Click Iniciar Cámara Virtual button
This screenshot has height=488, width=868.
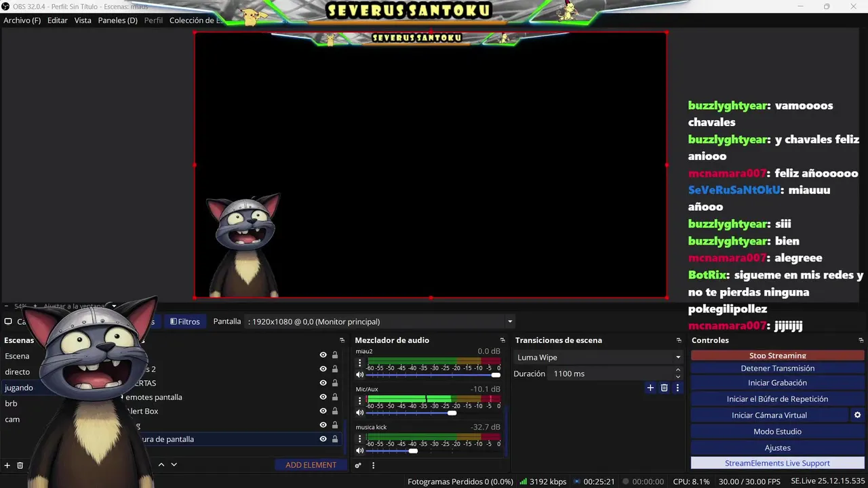(x=769, y=415)
